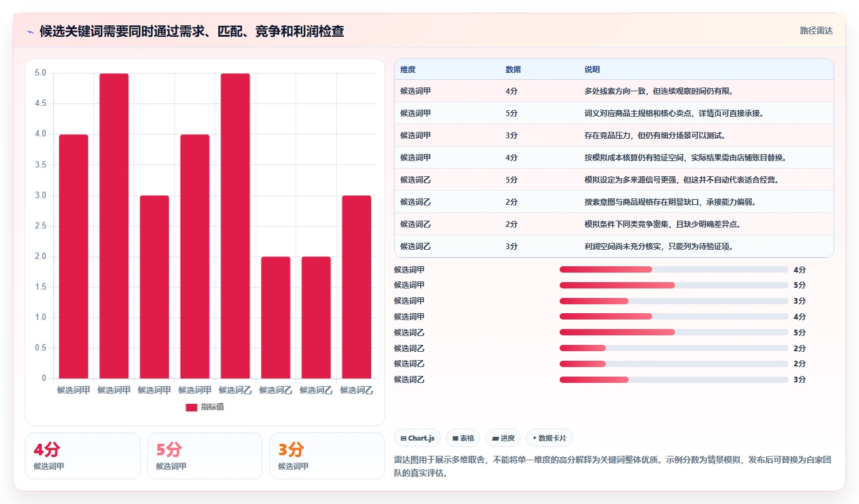Click the title 候选关键词需要同时通过需求 heading
The image size is (859, 504).
(192, 31)
